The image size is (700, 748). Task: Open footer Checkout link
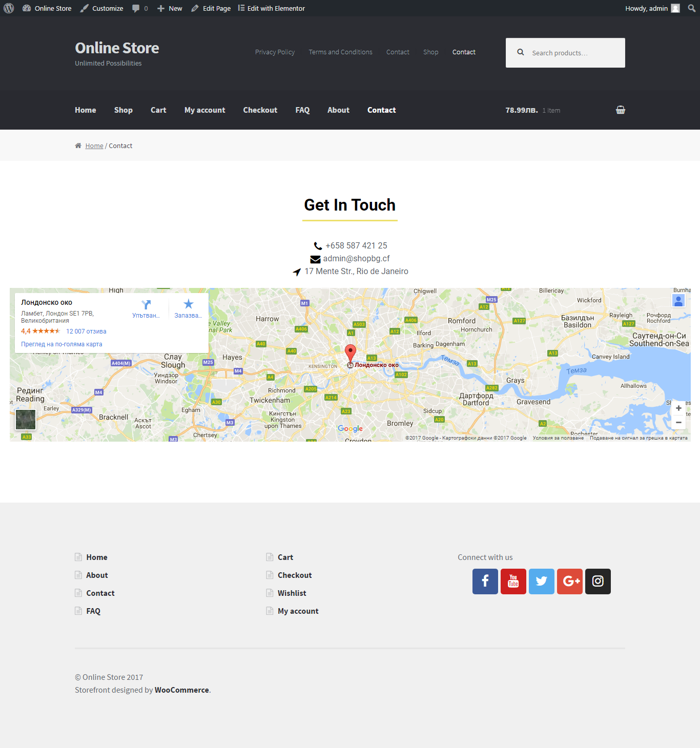coord(295,575)
